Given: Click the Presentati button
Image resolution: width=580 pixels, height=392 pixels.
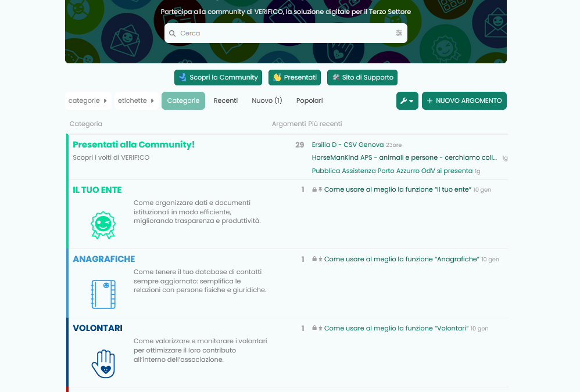Looking at the screenshot, I should (295, 78).
